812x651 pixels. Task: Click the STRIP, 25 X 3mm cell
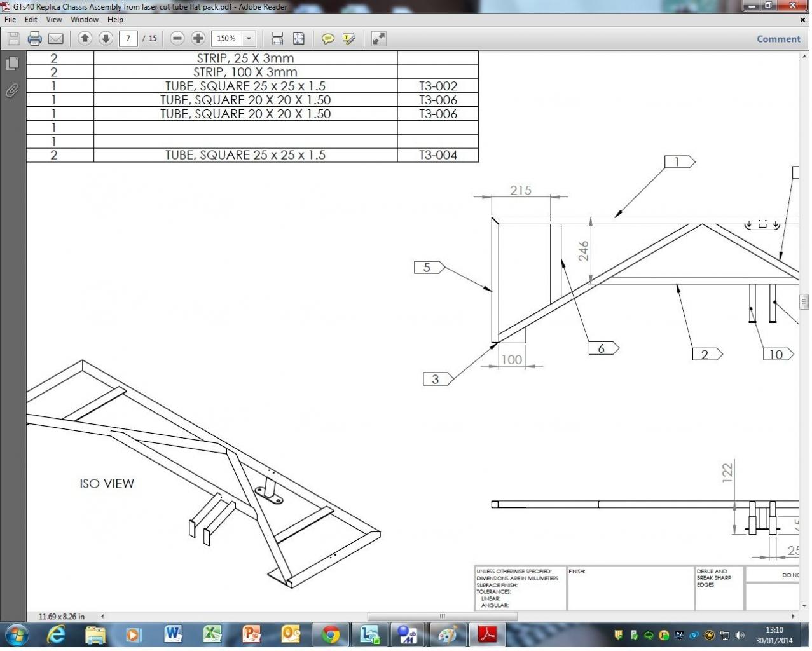click(x=245, y=58)
